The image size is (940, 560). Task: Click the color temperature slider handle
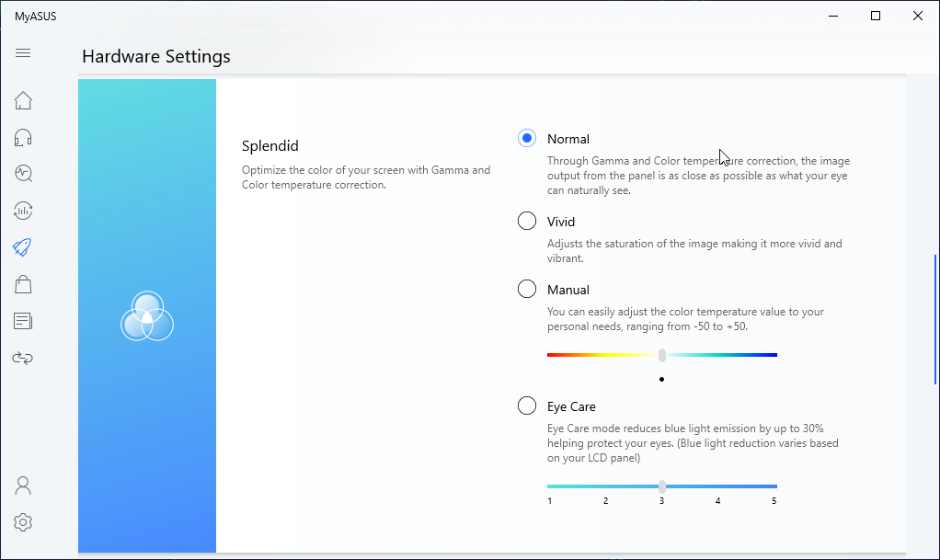pos(662,355)
